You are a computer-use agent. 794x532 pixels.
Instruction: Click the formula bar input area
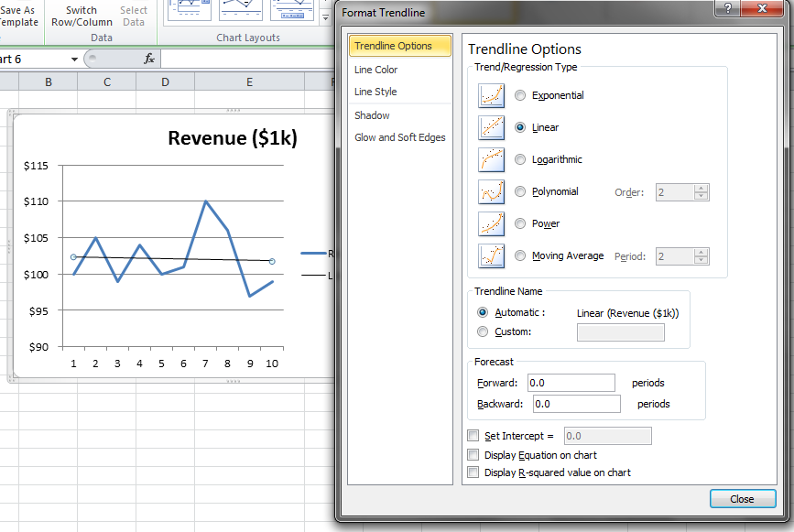point(247,59)
